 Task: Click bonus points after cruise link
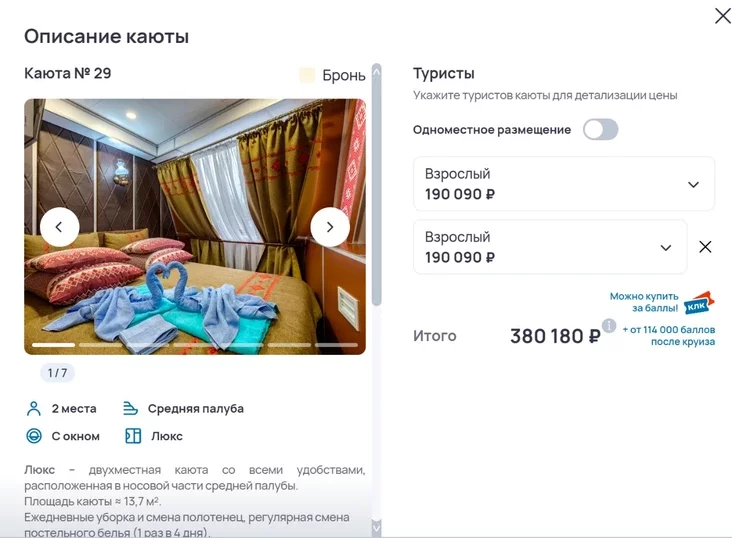(669, 335)
